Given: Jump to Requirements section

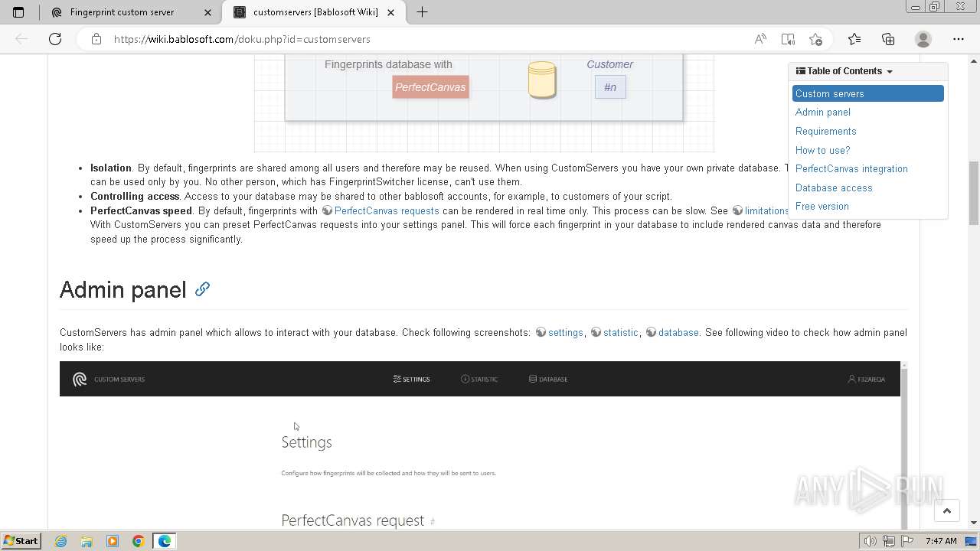Looking at the screenshot, I should [x=826, y=131].
